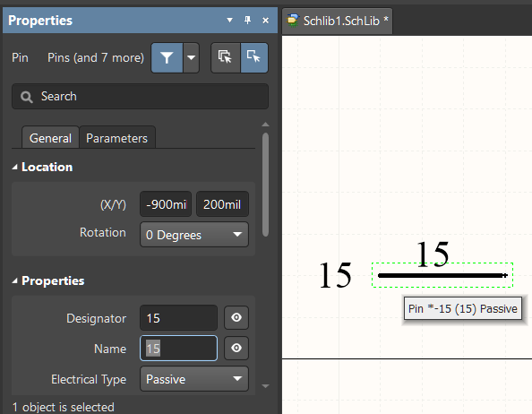
Task: Click the Search field
Action: [x=140, y=97]
